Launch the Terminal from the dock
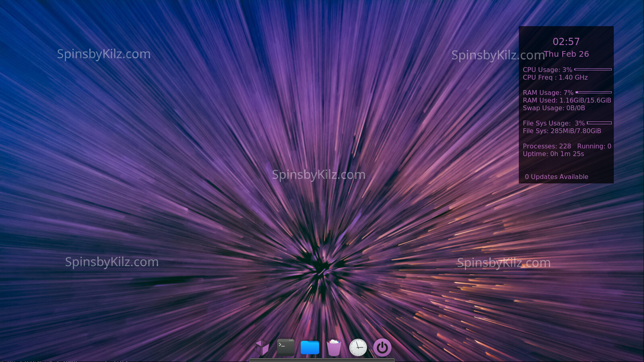The height and width of the screenshot is (362, 644). (x=286, y=347)
